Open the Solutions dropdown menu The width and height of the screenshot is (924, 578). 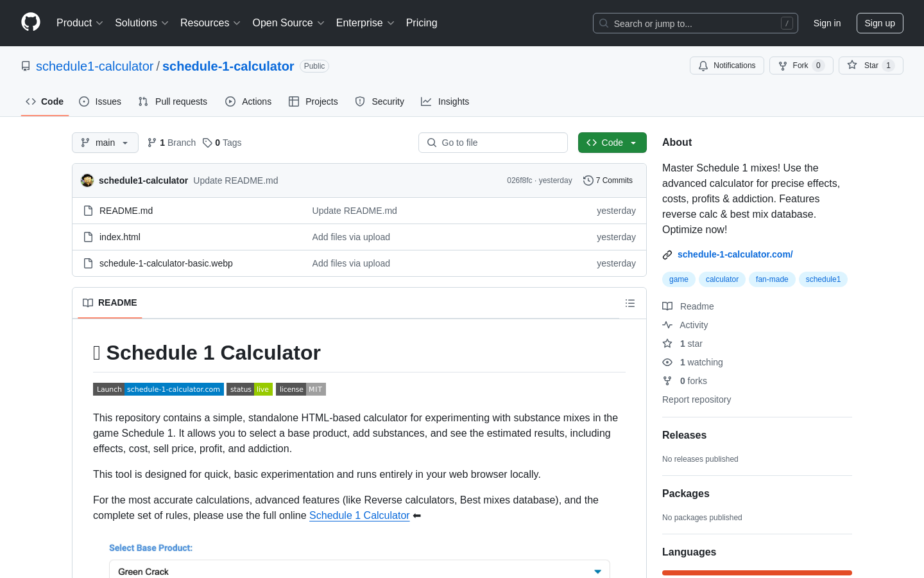point(142,23)
